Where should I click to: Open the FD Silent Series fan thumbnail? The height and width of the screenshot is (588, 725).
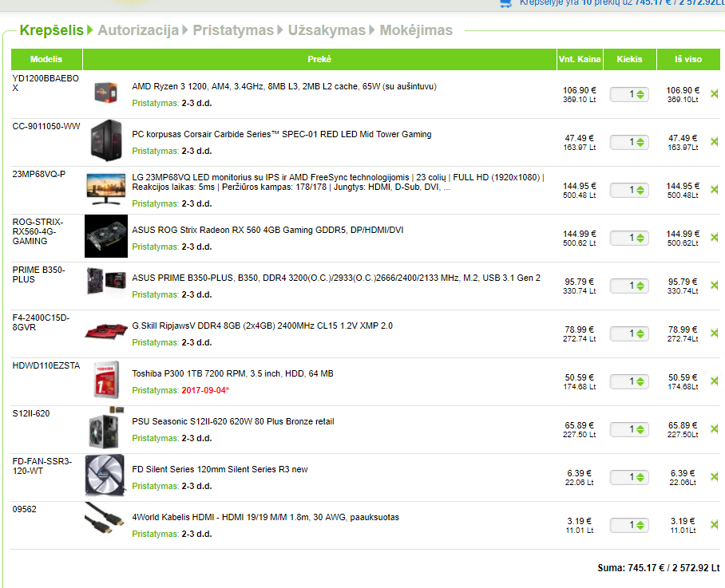(x=105, y=476)
